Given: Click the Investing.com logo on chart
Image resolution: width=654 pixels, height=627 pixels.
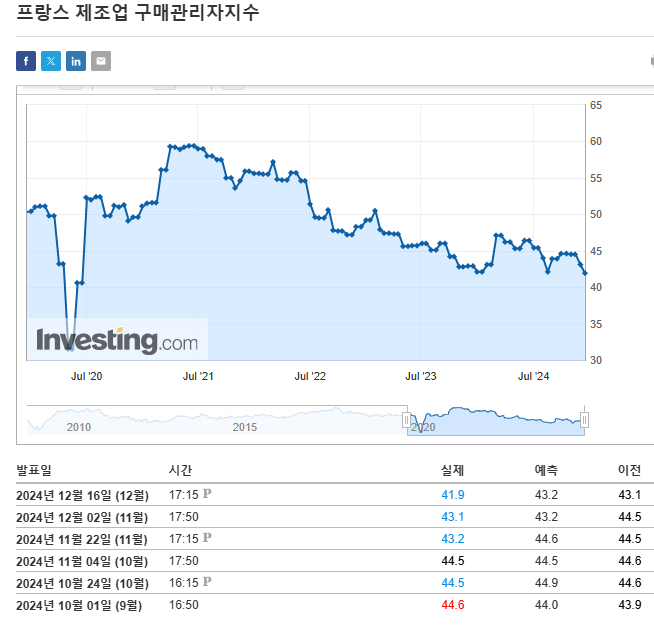Looking at the screenshot, I should pos(117,340).
